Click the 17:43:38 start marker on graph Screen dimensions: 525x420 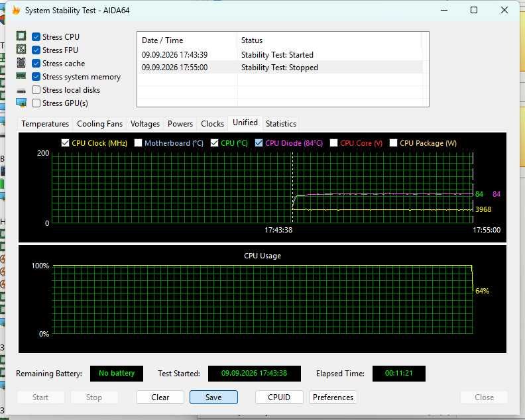coord(278,231)
